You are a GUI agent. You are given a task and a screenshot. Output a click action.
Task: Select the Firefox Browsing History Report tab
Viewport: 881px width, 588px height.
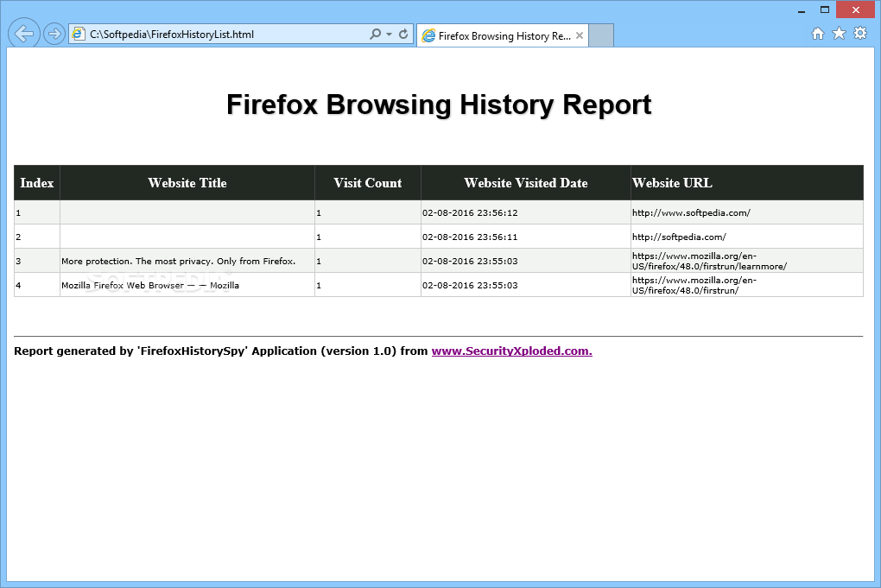(x=503, y=36)
